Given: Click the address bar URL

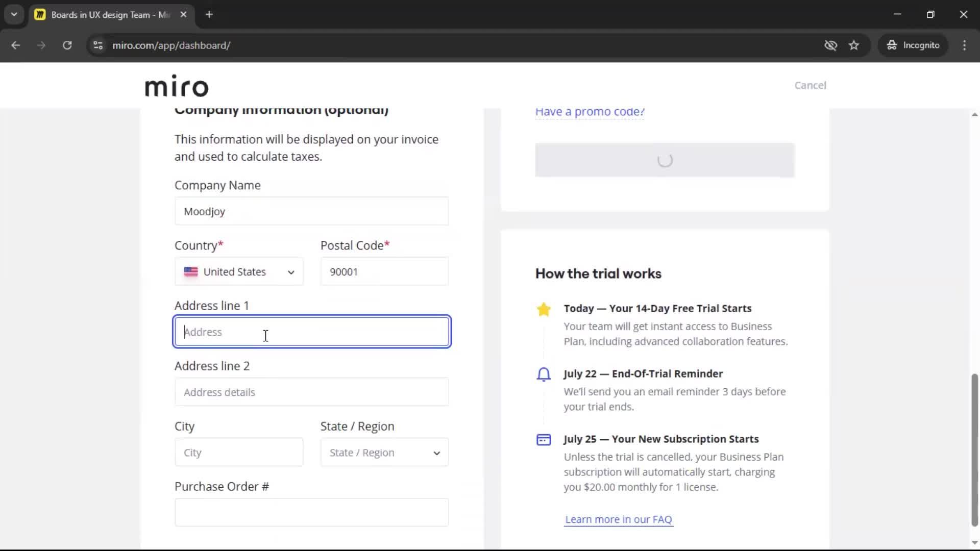Looking at the screenshot, I should [x=171, y=45].
